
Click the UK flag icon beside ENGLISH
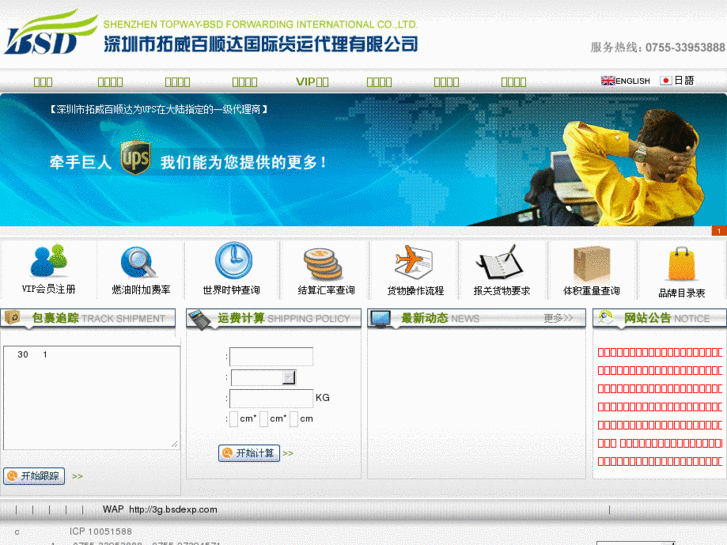pyautogui.click(x=608, y=81)
